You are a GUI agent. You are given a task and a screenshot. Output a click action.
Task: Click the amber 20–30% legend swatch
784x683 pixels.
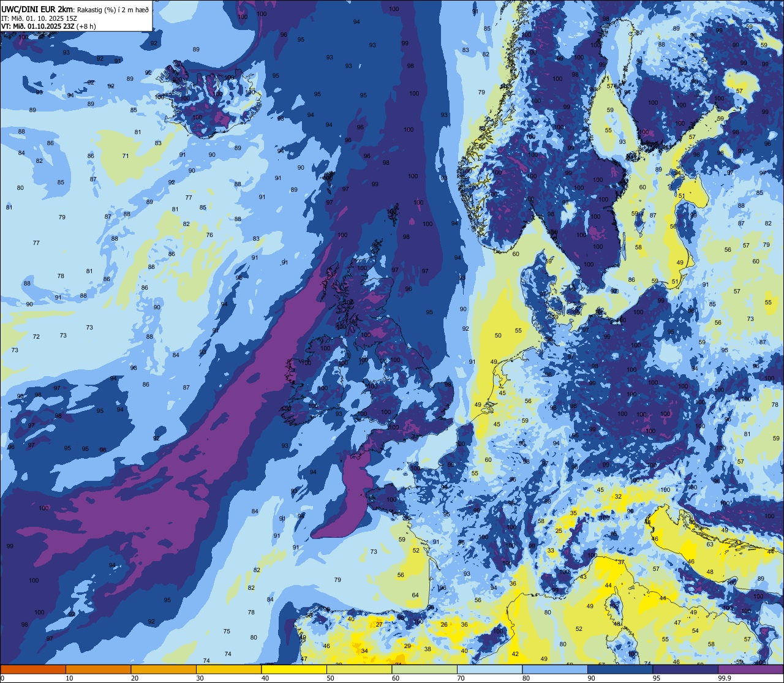coord(164,669)
